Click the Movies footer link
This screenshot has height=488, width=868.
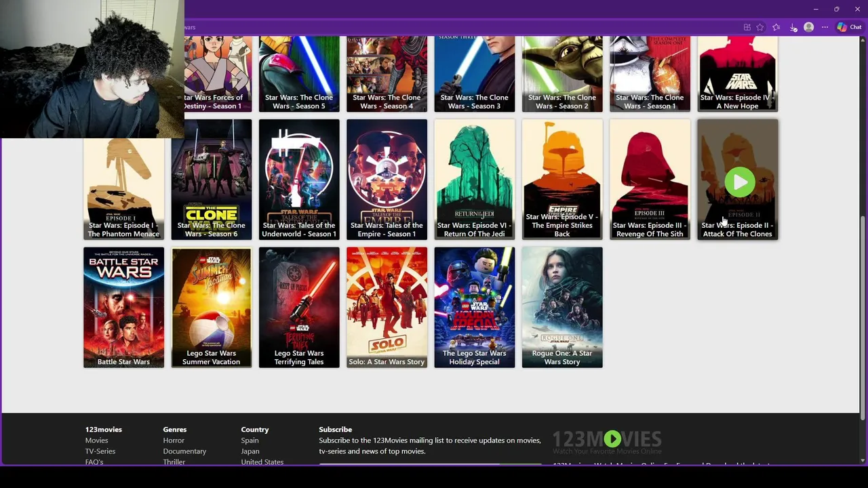(96, 441)
